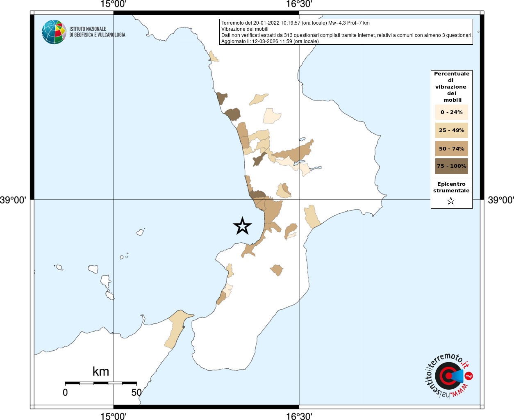Click the Istituto Nazionale di Geofisica text
The height and width of the screenshot is (420, 514).
pyautogui.click(x=97, y=32)
